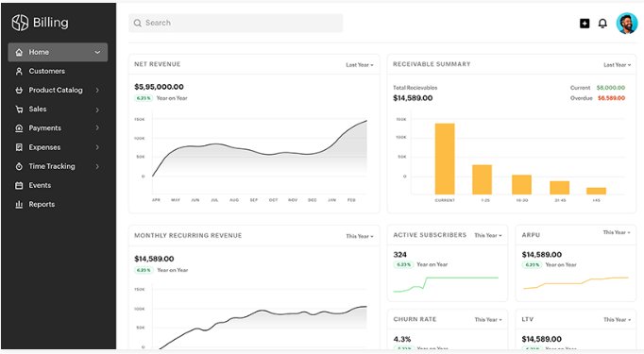The height and width of the screenshot is (354, 644).
Task: Expand the Time Tracking submenu arrow
Action: coord(97,166)
